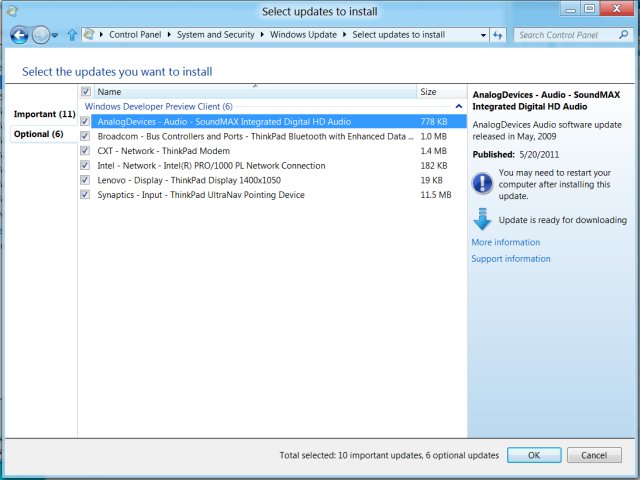Go up one level with the up arrow
The image size is (640, 480).
(72, 35)
